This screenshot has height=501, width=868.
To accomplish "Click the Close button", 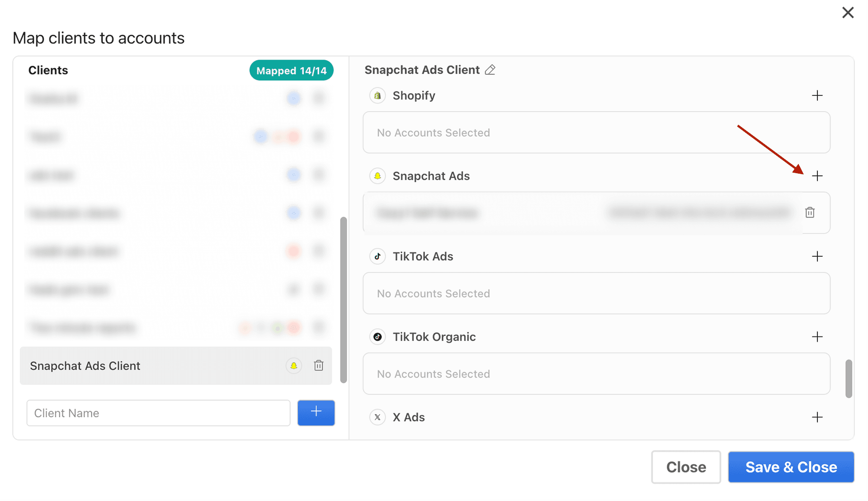I will tap(686, 467).
